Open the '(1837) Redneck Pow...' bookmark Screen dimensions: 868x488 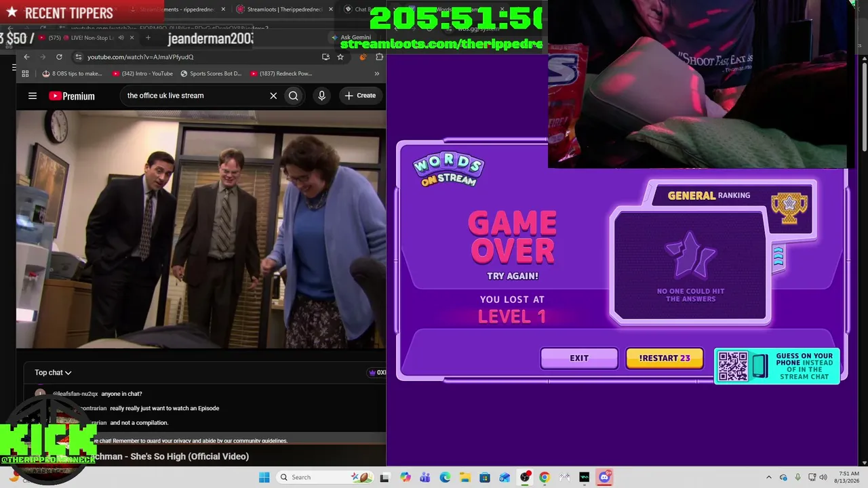(281, 73)
